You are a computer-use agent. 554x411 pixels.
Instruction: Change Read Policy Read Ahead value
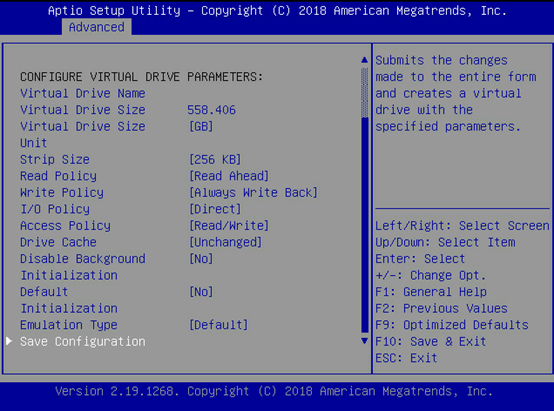click(x=229, y=176)
